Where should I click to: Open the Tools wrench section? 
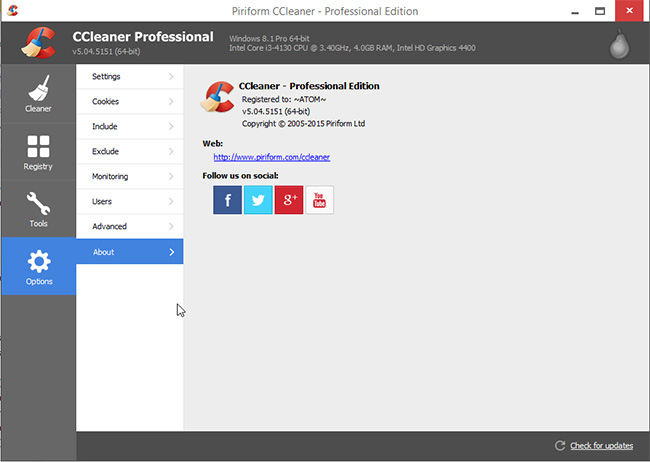(x=39, y=209)
